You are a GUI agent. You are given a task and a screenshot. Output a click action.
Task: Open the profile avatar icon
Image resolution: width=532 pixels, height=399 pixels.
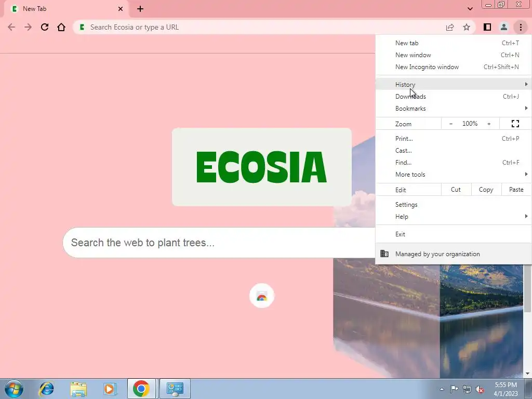[504, 27]
